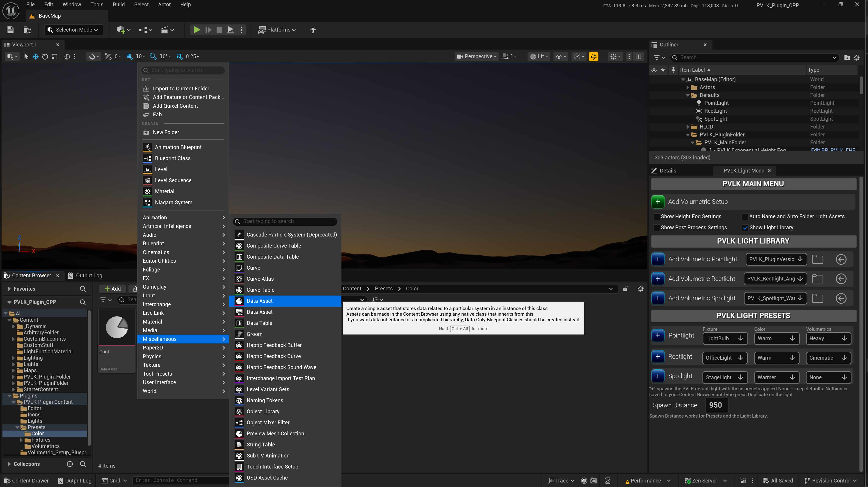Viewport: 868px width, 487px height.
Task: Click the back arrow icon beside Volumetric Spotlight
Action: pyautogui.click(x=841, y=299)
